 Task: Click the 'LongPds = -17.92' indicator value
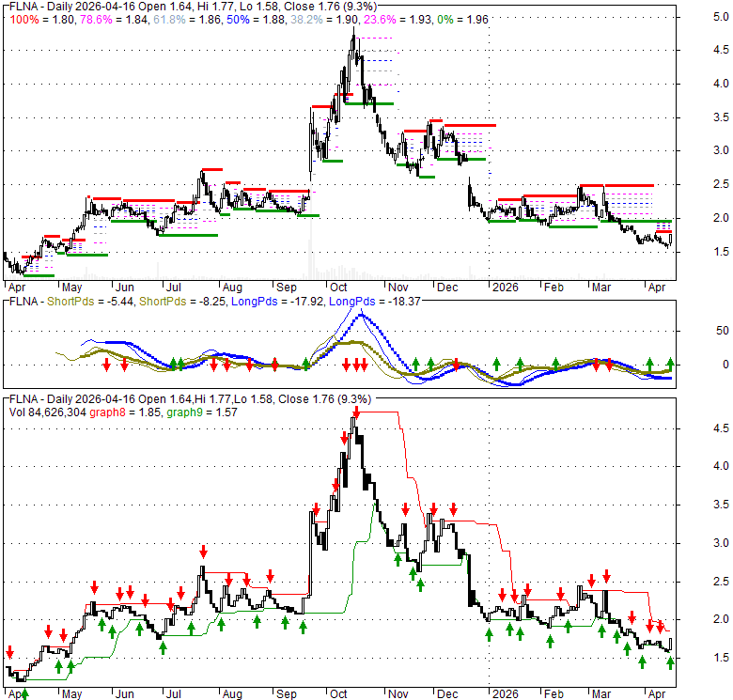point(277,302)
